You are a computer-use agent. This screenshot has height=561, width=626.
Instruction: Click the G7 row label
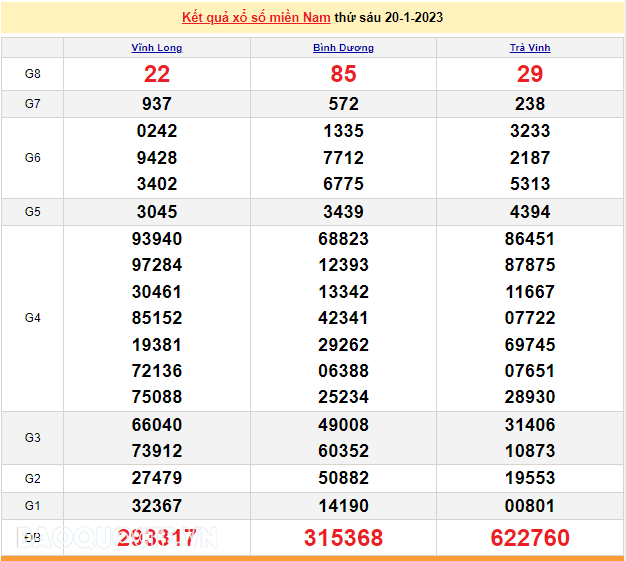tap(32, 104)
